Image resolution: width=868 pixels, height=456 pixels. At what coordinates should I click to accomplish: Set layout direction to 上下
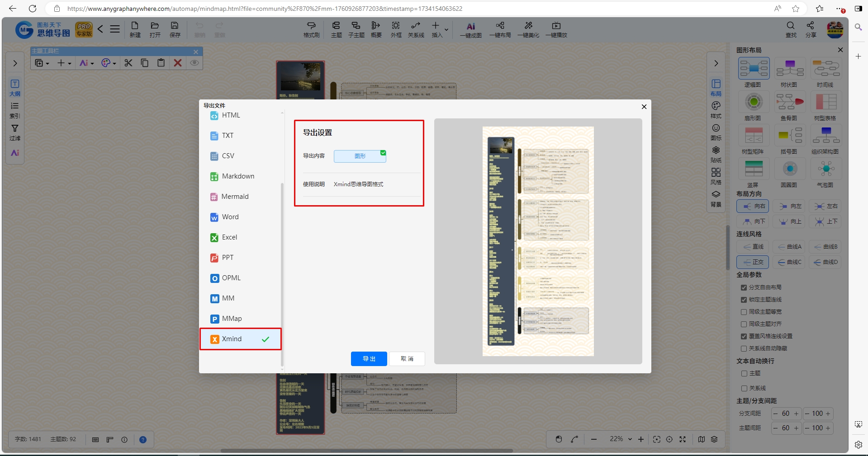(x=825, y=221)
